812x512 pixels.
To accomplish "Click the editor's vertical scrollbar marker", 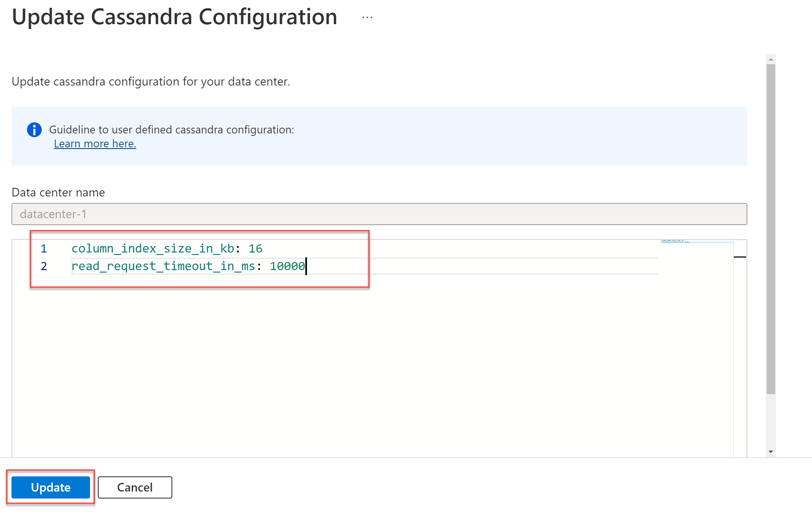I will (740, 257).
